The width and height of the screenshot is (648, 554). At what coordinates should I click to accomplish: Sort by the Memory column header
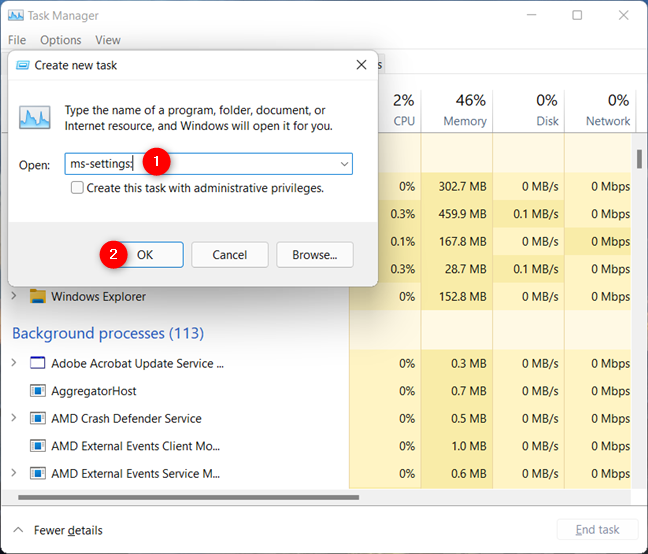pos(457,110)
